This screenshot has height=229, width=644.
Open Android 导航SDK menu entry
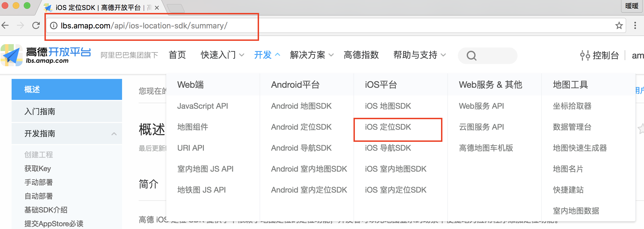[x=301, y=148]
